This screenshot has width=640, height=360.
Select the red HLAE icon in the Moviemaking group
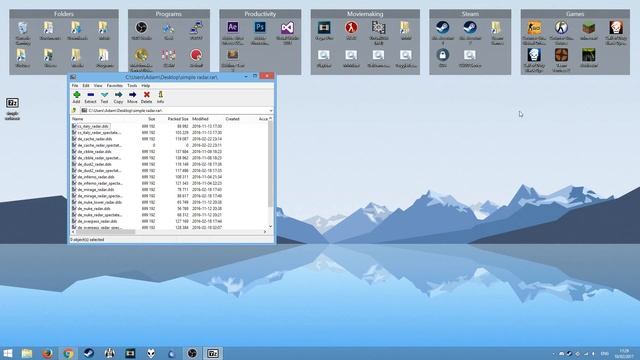351,31
